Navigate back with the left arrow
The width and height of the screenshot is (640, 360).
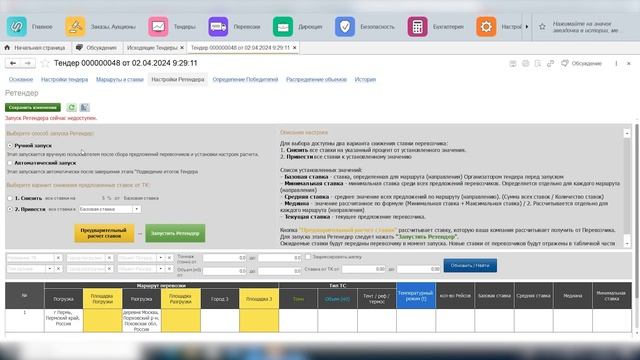point(13,63)
